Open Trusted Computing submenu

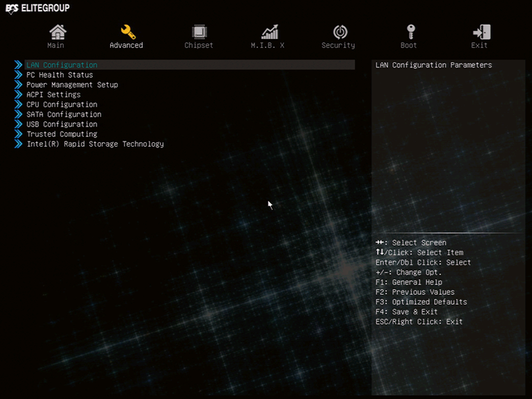tap(62, 134)
